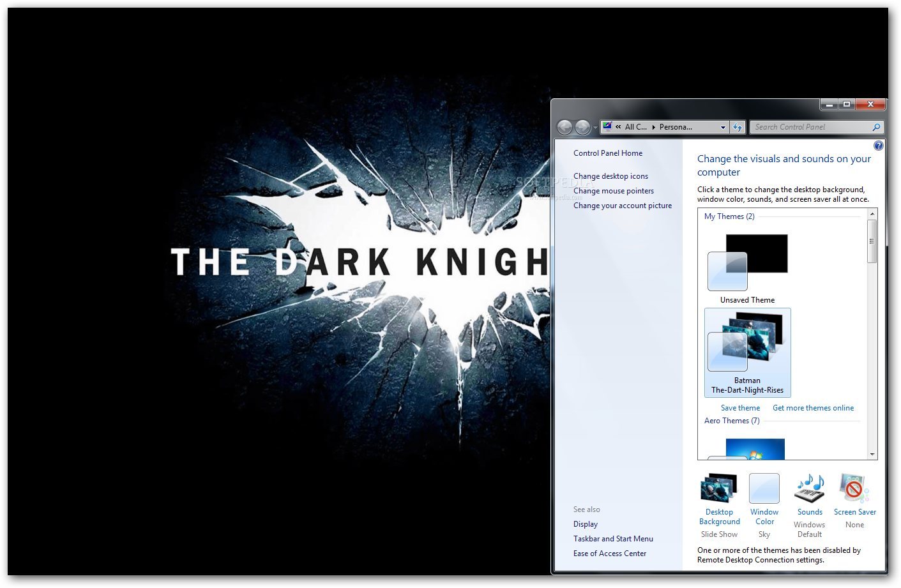Close the Personalization window
This screenshot has width=901, height=588.
(x=870, y=104)
